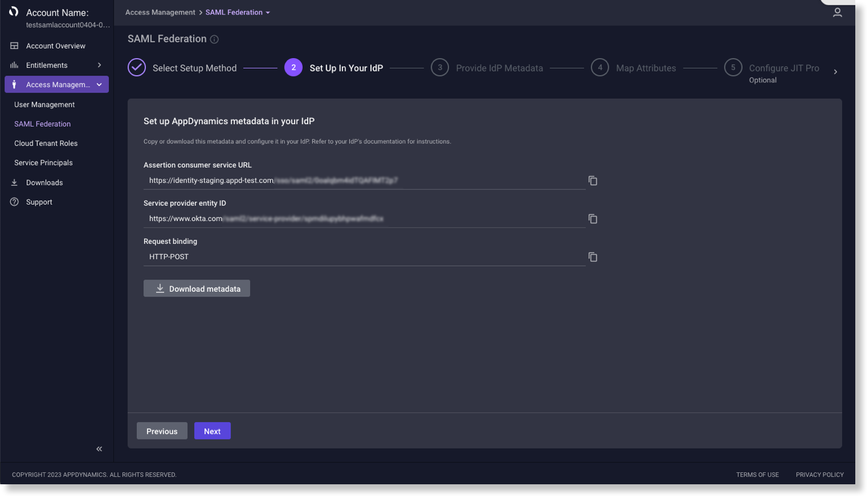Click the AppDynamics logo icon
868x497 pixels.
(x=14, y=12)
